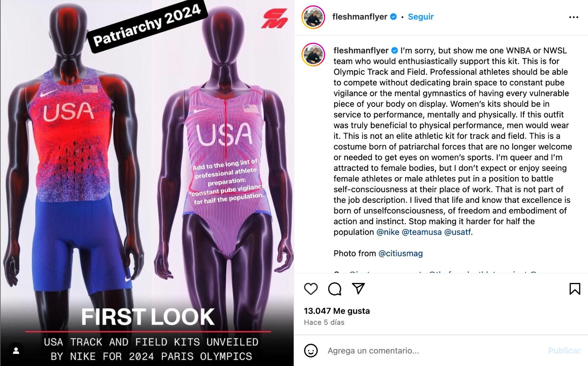Open fleshmanflyer username in the caption

pos(361,50)
